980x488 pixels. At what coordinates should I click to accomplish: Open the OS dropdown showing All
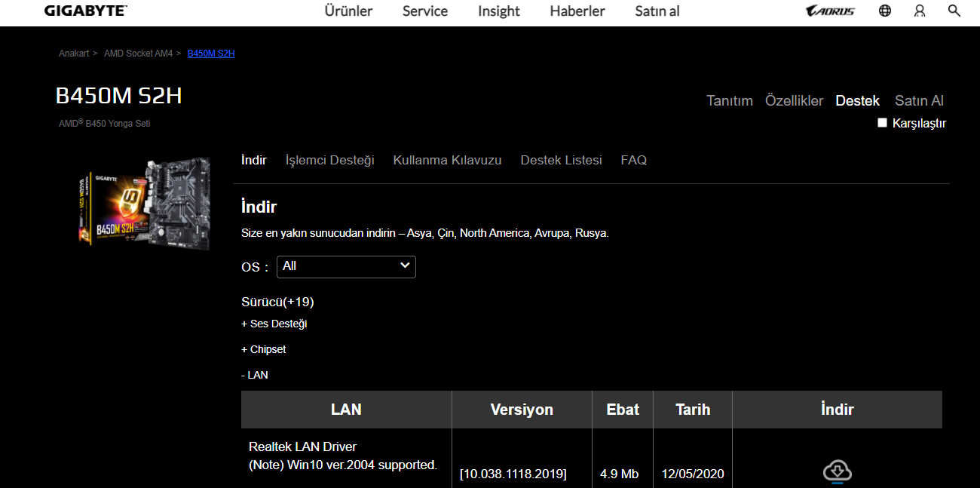pyautogui.click(x=346, y=266)
